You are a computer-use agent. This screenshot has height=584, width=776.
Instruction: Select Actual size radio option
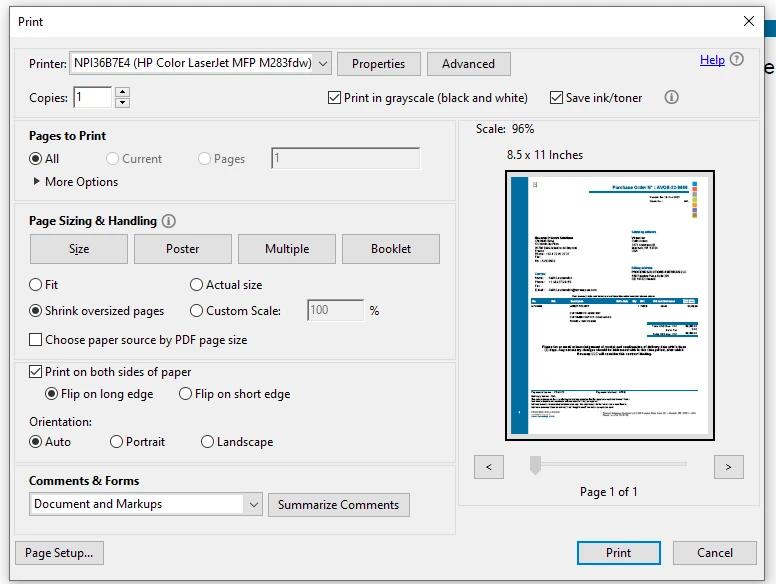[196, 285]
